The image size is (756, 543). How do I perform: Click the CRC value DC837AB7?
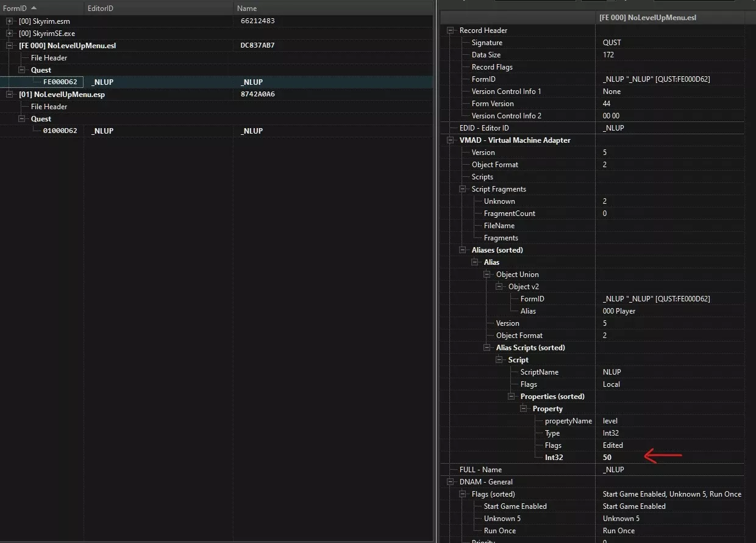(258, 46)
